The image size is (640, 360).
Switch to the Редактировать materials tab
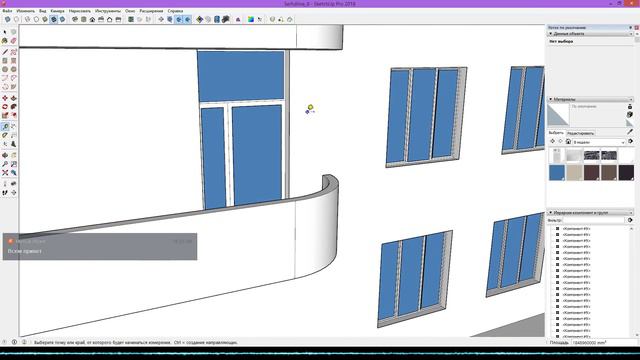pyautogui.click(x=580, y=133)
